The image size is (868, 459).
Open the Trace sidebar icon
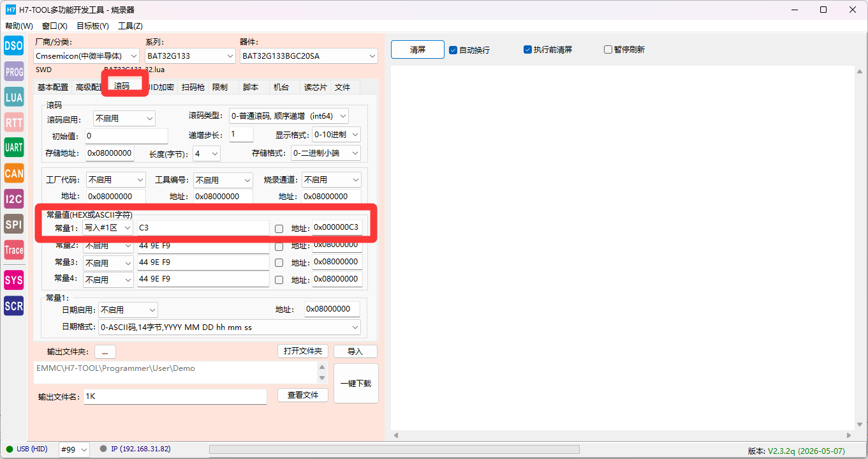tap(14, 250)
